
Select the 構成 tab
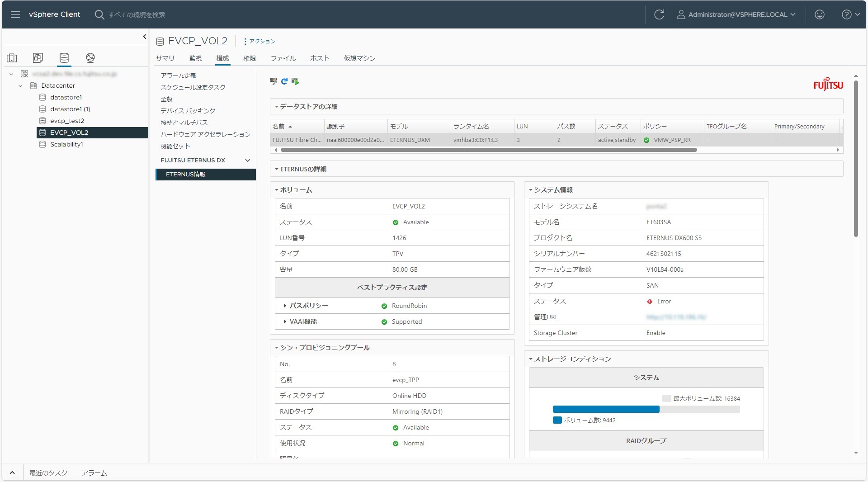pos(222,58)
